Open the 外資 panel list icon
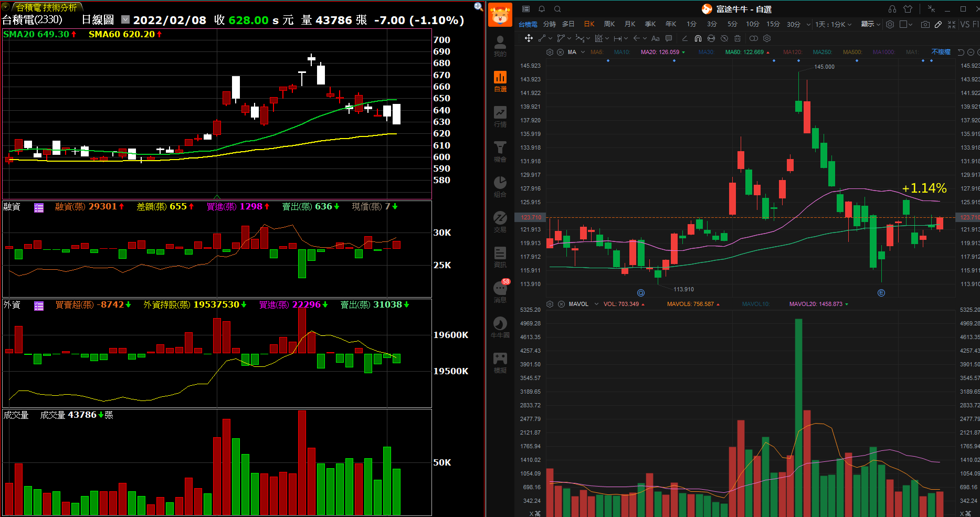 tap(39, 305)
